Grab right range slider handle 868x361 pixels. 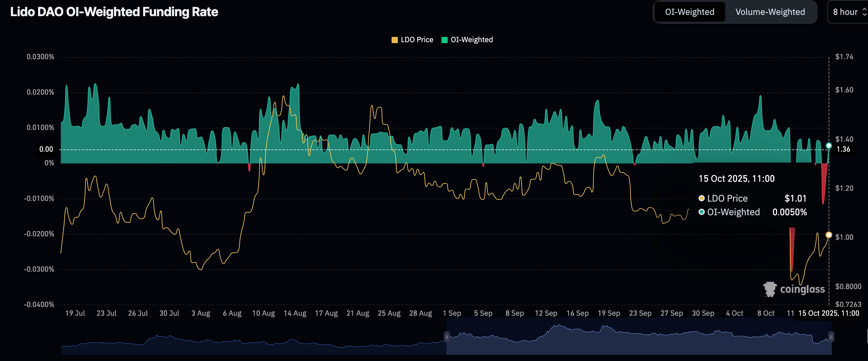point(831,337)
